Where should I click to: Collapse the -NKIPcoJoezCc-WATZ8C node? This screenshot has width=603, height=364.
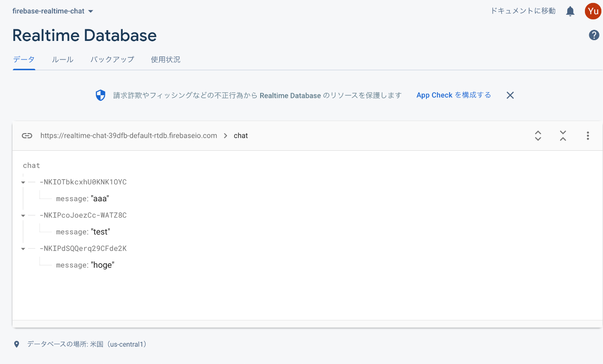(x=23, y=215)
